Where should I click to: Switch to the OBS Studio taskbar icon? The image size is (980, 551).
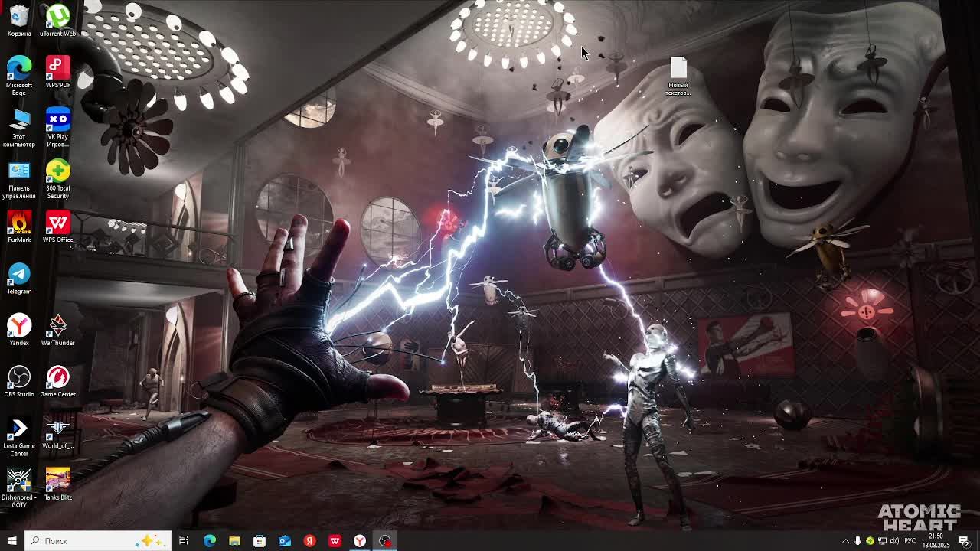[x=385, y=541]
